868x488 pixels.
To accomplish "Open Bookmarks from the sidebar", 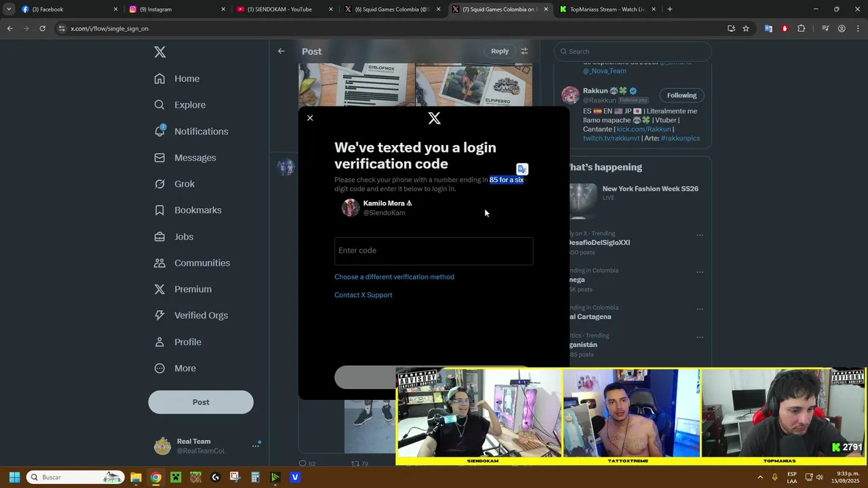I will [x=188, y=210].
